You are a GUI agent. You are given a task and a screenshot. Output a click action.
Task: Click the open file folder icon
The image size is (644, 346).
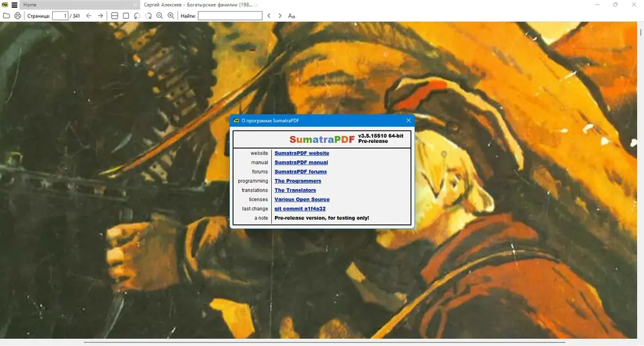coord(6,15)
